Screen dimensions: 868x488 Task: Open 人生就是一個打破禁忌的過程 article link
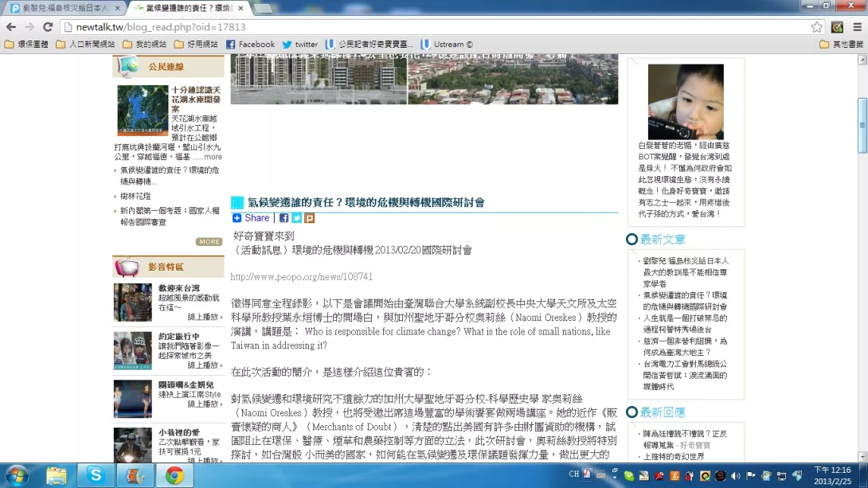[685, 324]
